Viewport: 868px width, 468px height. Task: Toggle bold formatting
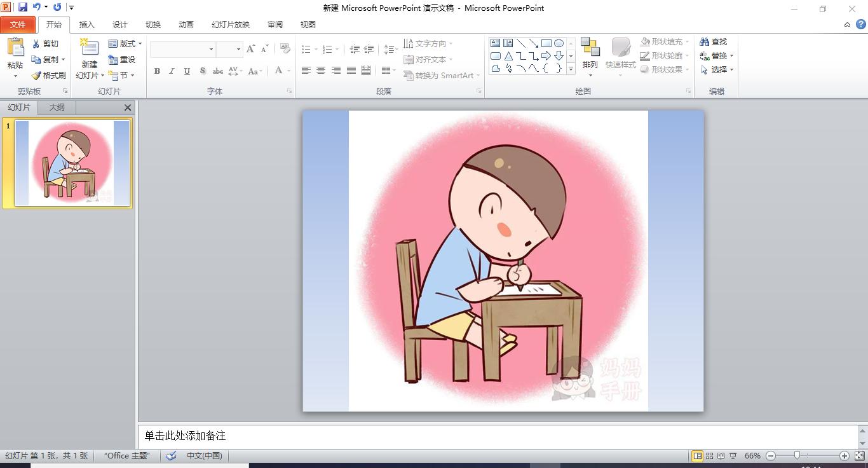[x=157, y=71]
